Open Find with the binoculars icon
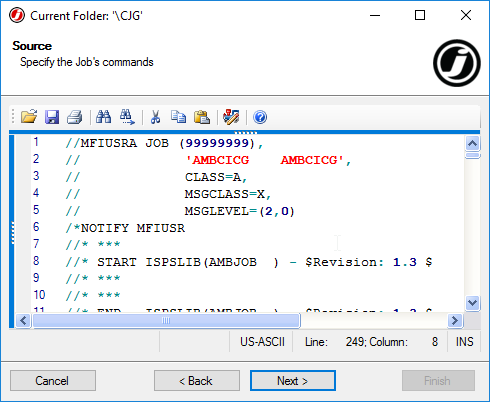Viewport: 490px width, 402px height. pos(103,117)
